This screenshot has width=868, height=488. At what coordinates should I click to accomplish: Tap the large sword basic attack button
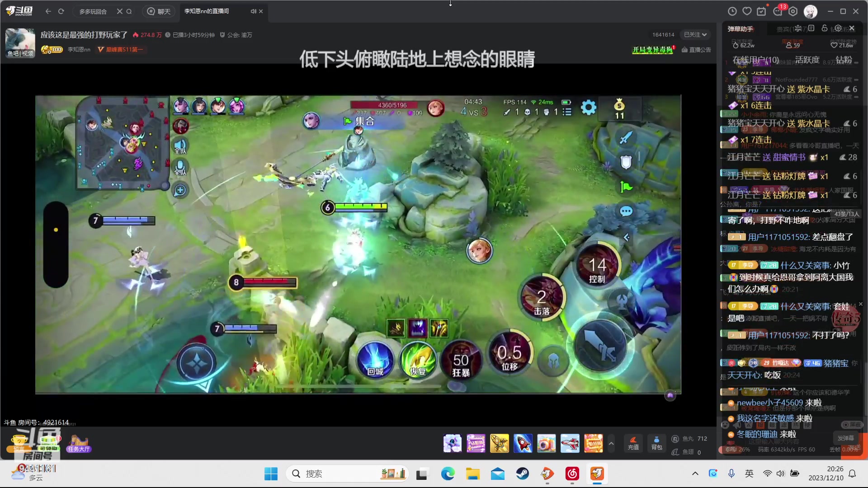(600, 346)
